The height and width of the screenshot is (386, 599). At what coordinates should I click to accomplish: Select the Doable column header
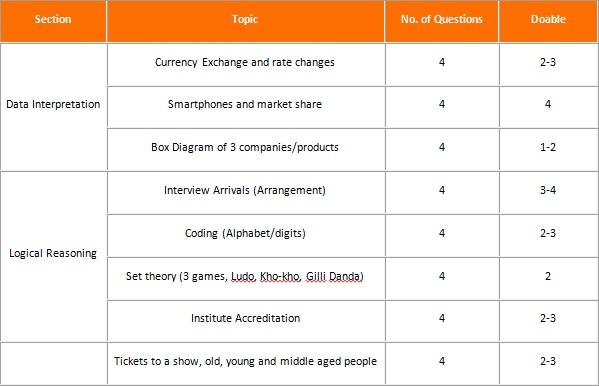coord(548,21)
